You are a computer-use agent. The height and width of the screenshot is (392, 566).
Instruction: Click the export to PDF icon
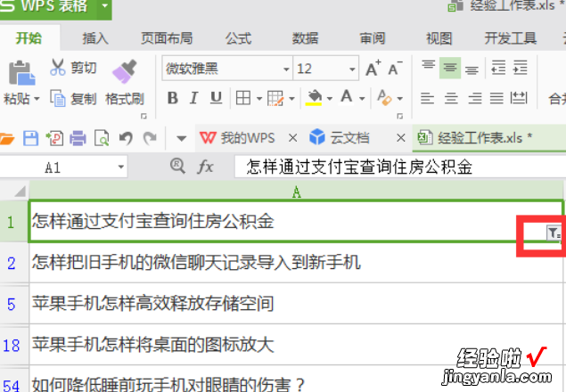54,139
